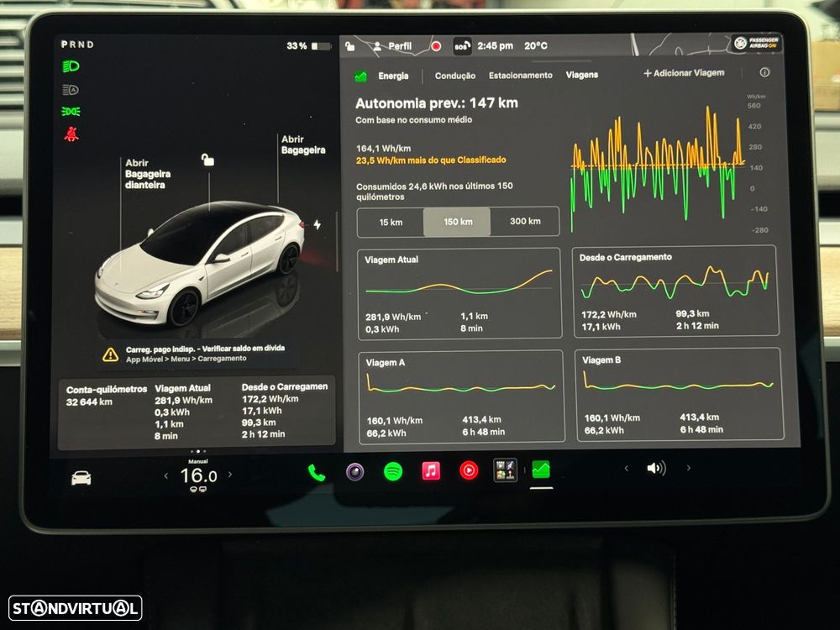Open the Toybox arcade app
The width and height of the screenshot is (840, 630).
[x=505, y=470]
